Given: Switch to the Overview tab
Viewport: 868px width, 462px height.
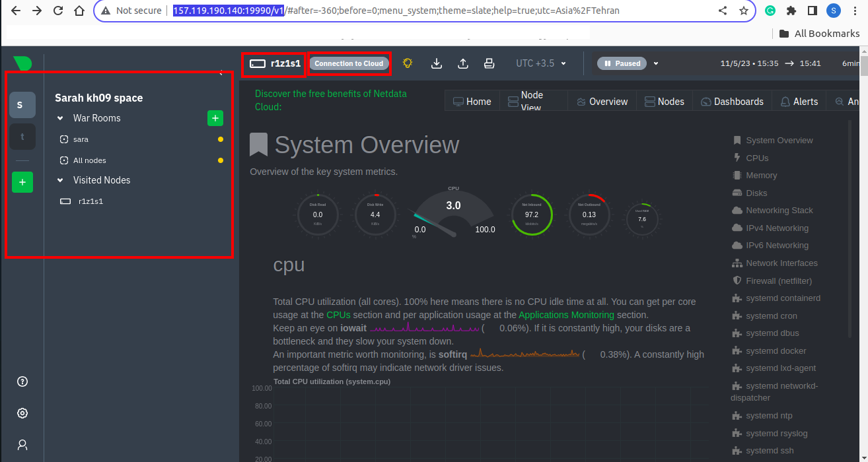Looking at the screenshot, I should click(602, 102).
